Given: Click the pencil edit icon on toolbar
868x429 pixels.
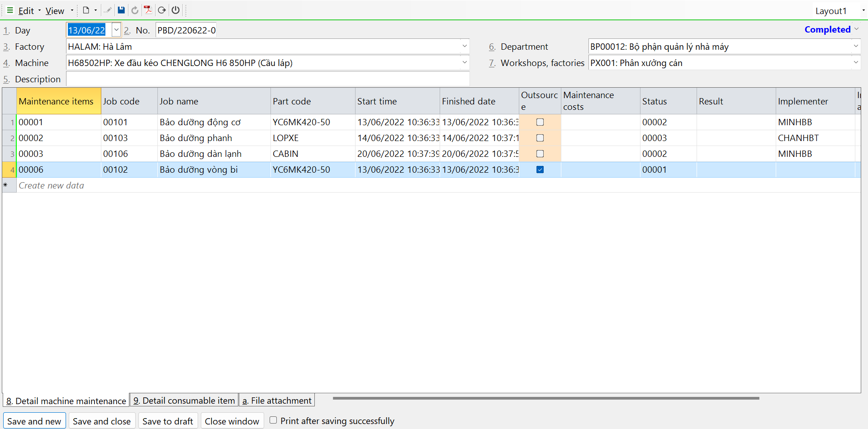Looking at the screenshot, I should click(x=107, y=10).
